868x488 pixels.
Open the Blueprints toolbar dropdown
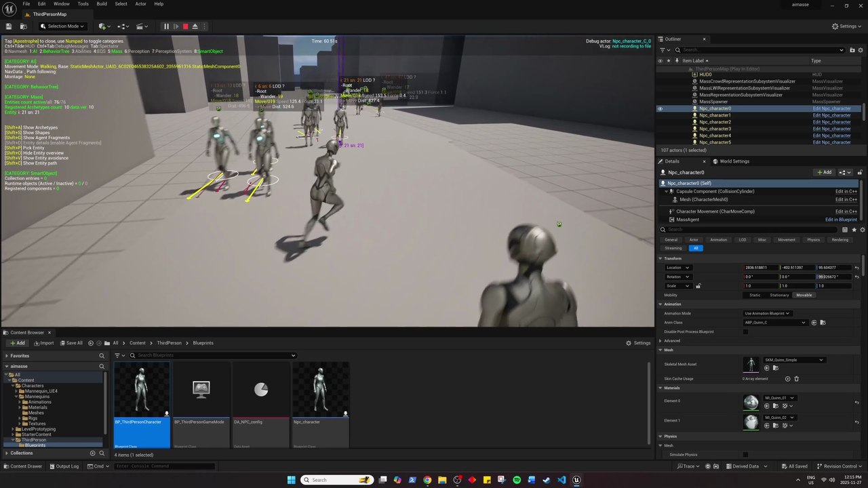(x=123, y=26)
